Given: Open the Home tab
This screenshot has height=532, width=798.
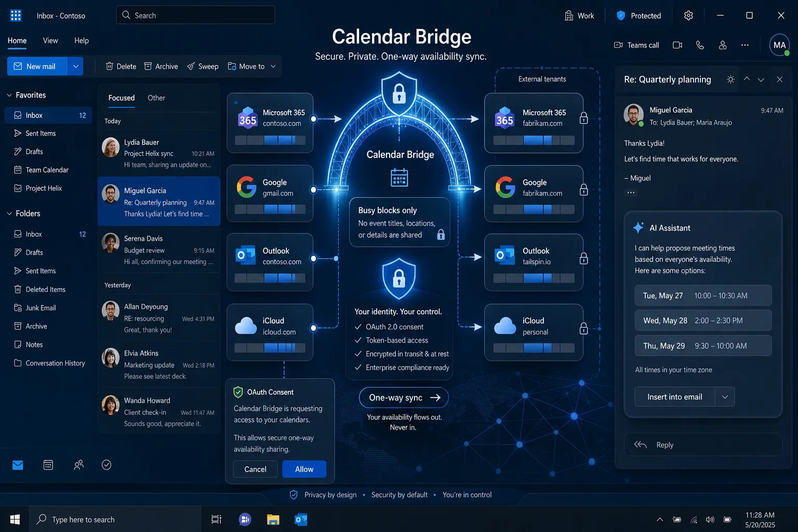Looking at the screenshot, I should (17, 41).
